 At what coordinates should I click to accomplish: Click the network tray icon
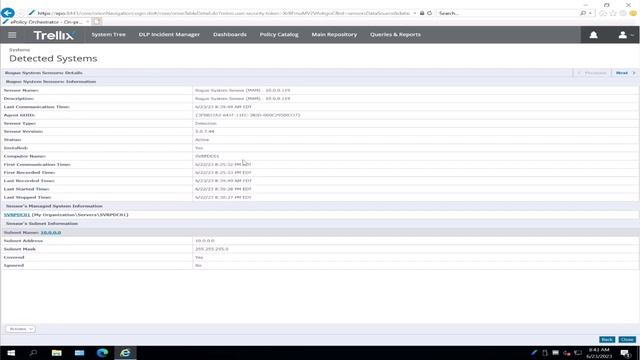[x=578, y=353]
